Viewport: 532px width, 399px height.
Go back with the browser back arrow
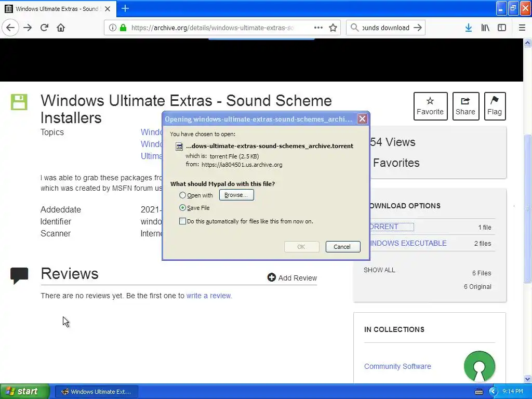pos(10,28)
